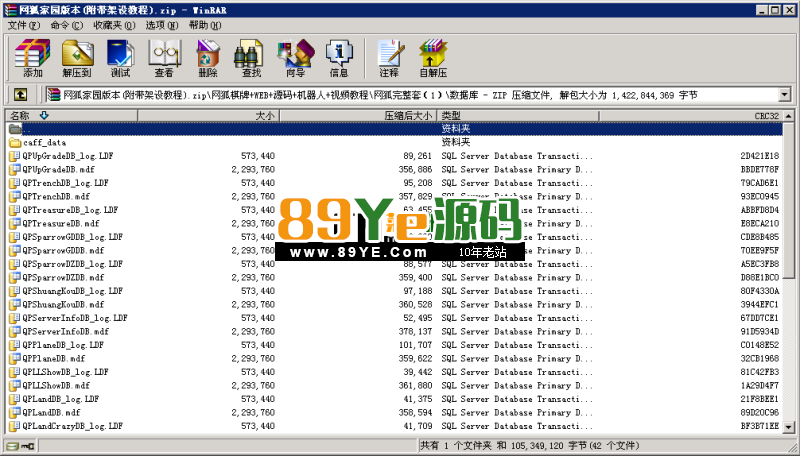Select the QPSparrowGDDB.mdf file
This screenshot has width=800, height=456.
pos(63,250)
